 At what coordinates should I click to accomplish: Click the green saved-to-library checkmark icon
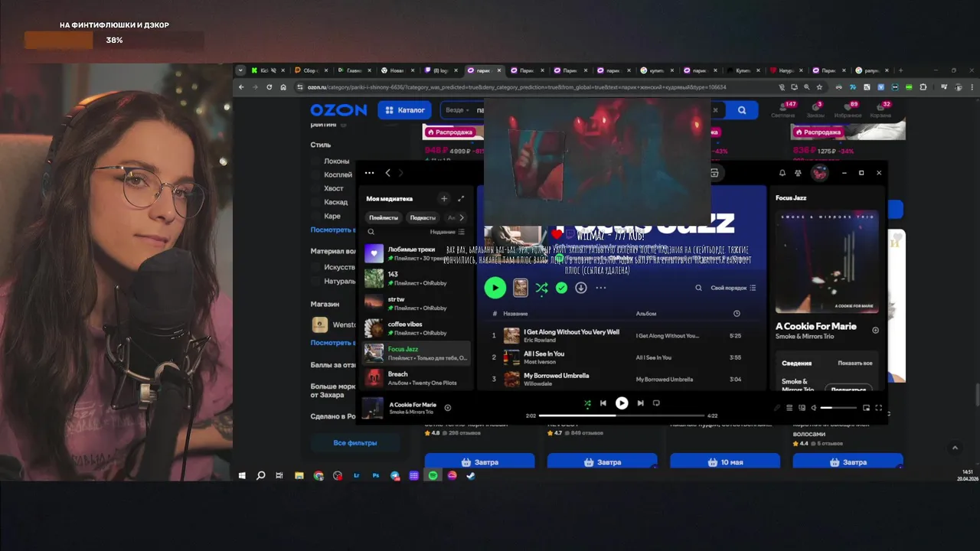pyautogui.click(x=561, y=288)
